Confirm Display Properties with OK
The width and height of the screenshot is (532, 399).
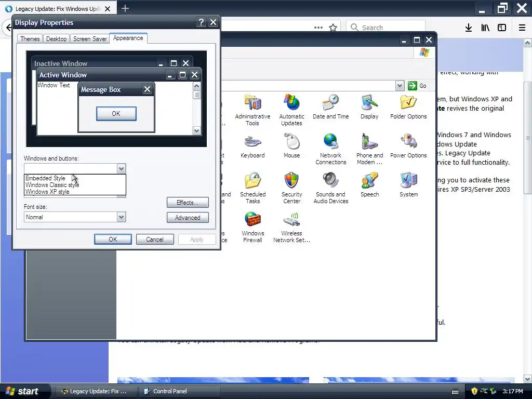113,239
